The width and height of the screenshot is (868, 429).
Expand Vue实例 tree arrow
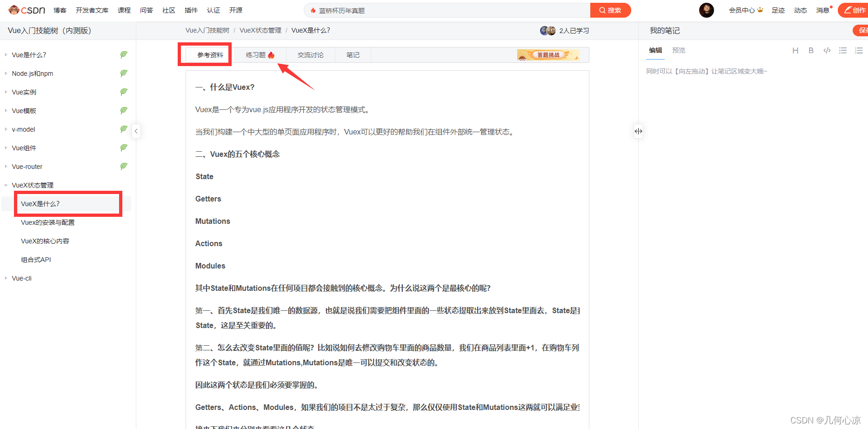[x=6, y=92]
